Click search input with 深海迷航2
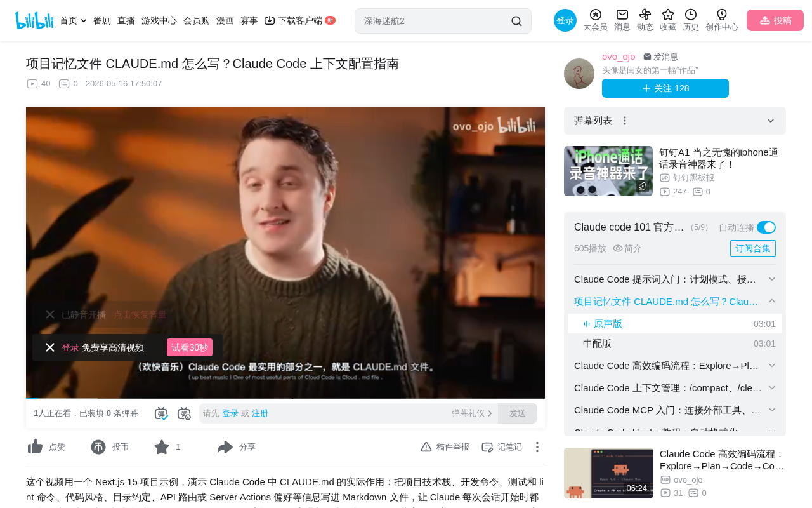812x508 pixels. pyautogui.click(x=435, y=21)
